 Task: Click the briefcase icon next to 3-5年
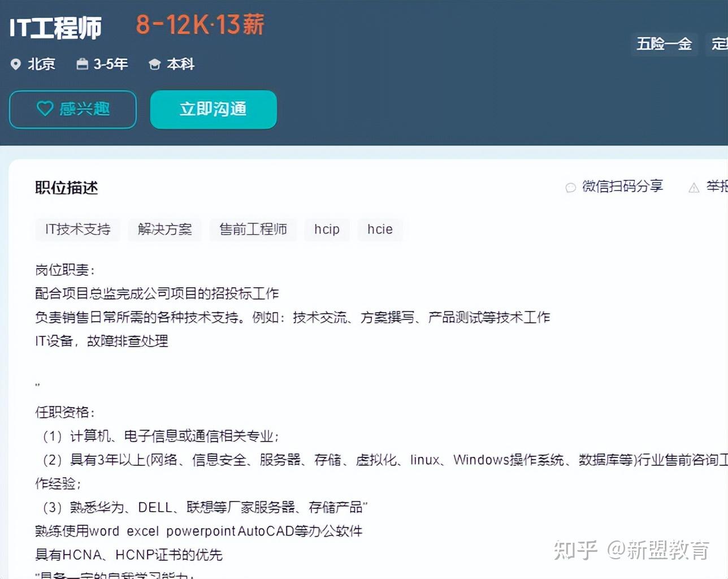[x=83, y=64]
